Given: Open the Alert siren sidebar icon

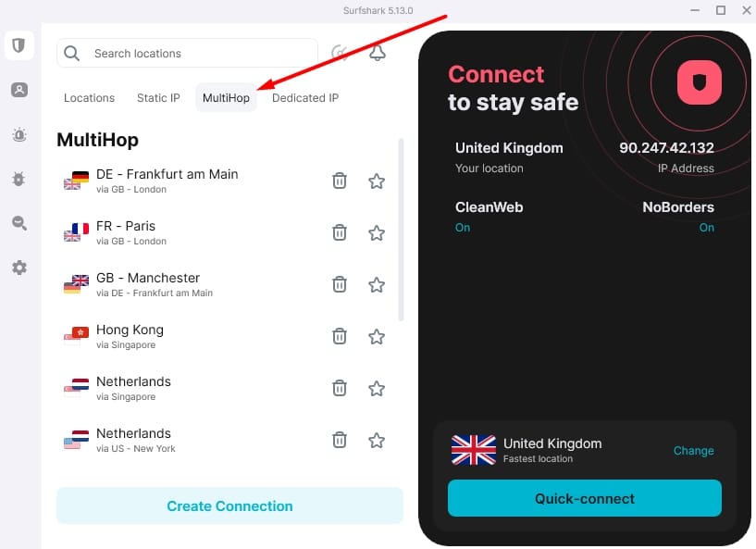Looking at the screenshot, I should [x=19, y=135].
